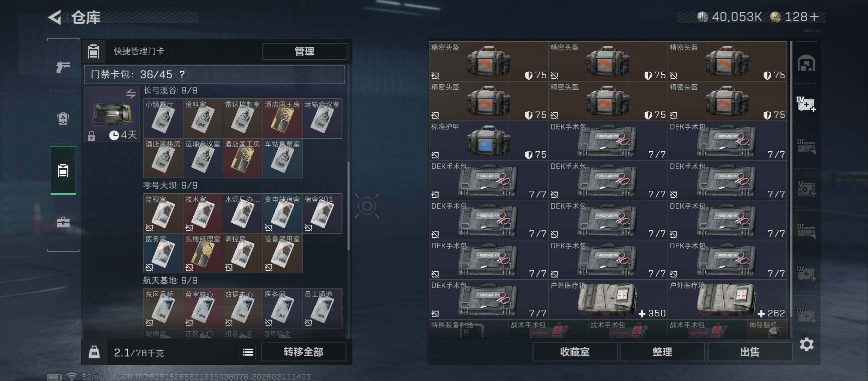
Task: Click the swap arrows on key card case
Action: tap(131, 93)
